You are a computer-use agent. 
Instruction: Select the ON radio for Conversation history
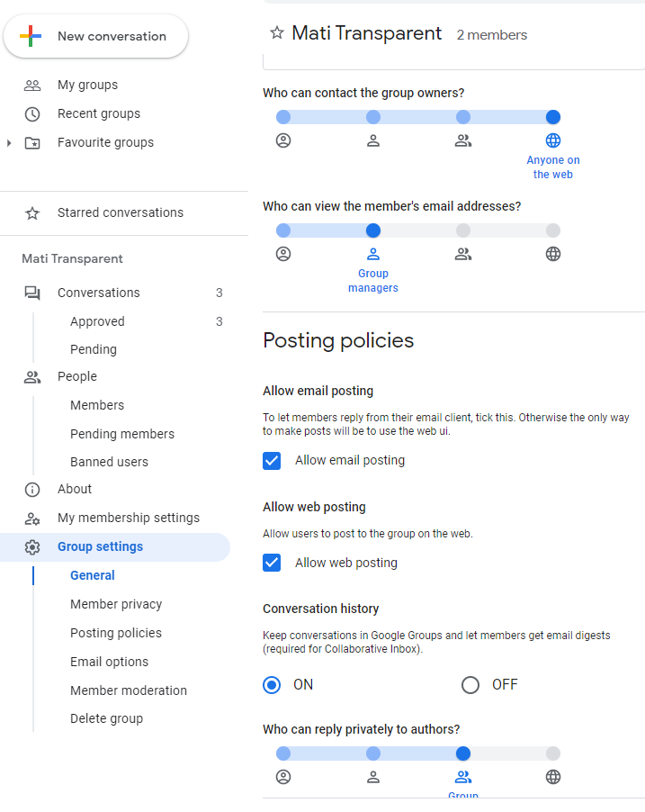pyautogui.click(x=272, y=685)
